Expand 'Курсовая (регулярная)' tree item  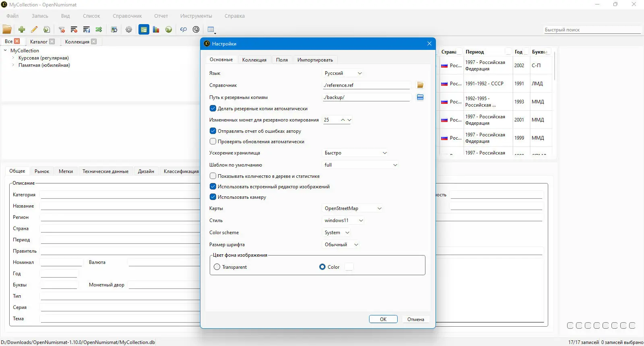click(13, 58)
